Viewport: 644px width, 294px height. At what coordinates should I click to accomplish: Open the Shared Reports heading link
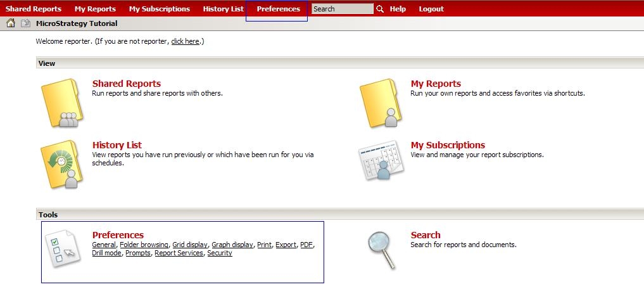click(127, 84)
